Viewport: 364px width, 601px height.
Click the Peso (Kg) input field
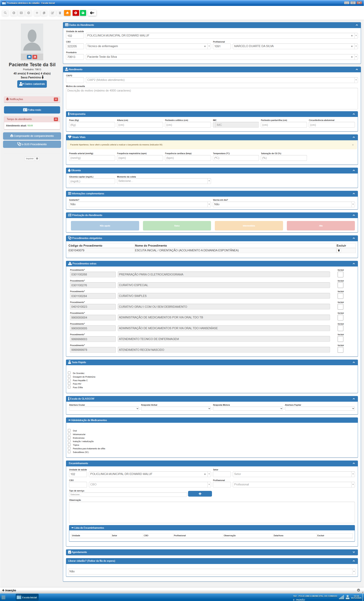tap(92, 125)
